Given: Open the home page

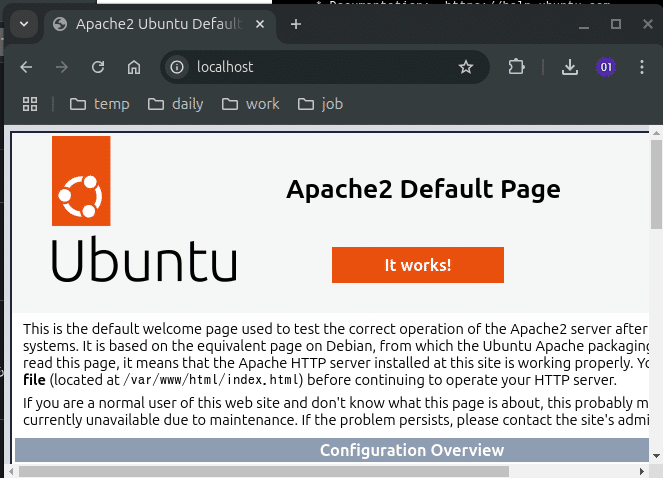Looking at the screenshot, I should click(x=134, y=67).
